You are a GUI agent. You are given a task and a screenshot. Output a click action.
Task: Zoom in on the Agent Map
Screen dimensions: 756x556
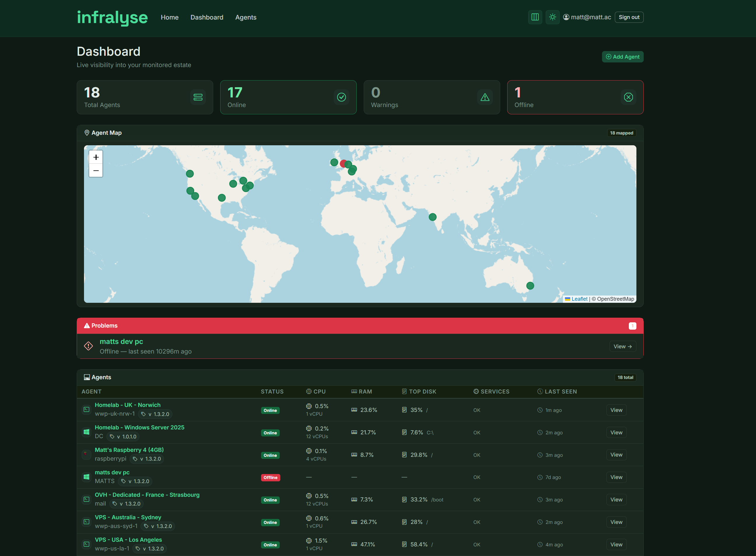(96, 157)
